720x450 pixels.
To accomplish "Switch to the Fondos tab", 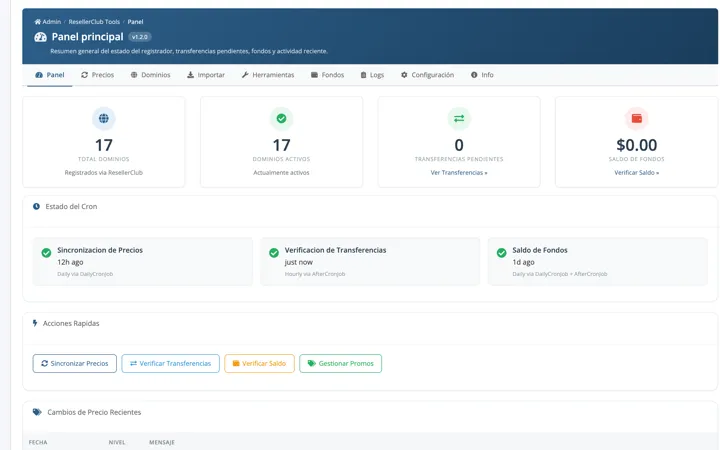I will pyautogui.click(x=327, y=75).
